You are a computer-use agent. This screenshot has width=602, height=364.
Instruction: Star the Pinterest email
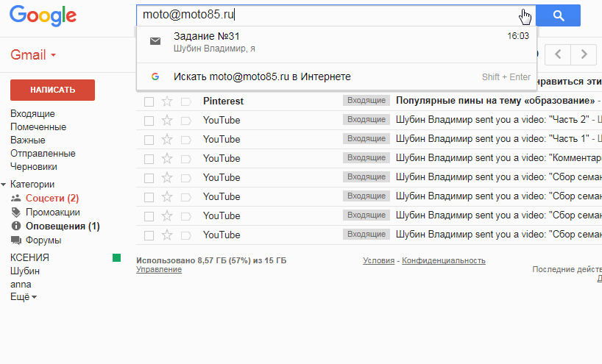click(x=167, y=101)
